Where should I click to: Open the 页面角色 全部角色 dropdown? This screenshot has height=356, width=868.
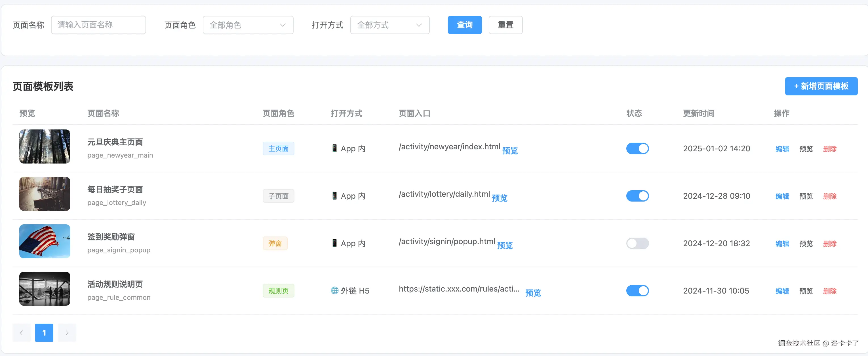click(x=248, y=25)
